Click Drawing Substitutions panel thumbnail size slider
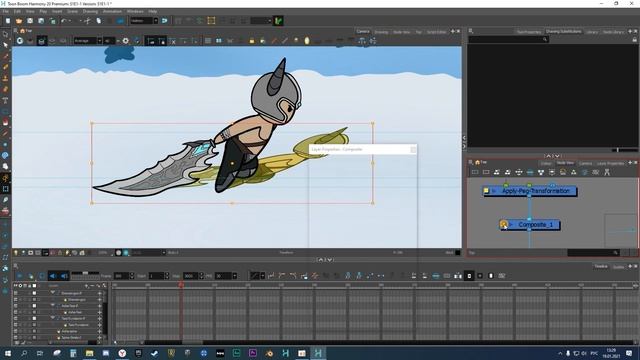The width and height of the screenshot is (640, 360). tap(617, 150)
